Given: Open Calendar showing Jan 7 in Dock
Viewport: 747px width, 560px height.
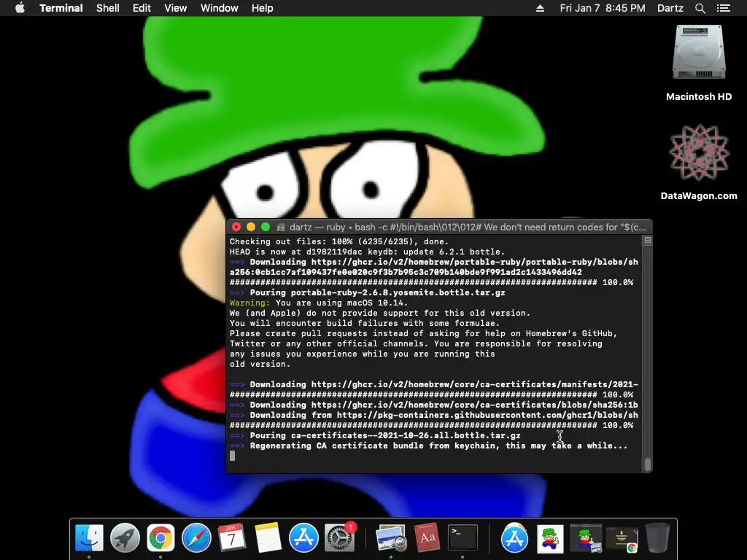Looking at the screenshot, I should point(231,537).
